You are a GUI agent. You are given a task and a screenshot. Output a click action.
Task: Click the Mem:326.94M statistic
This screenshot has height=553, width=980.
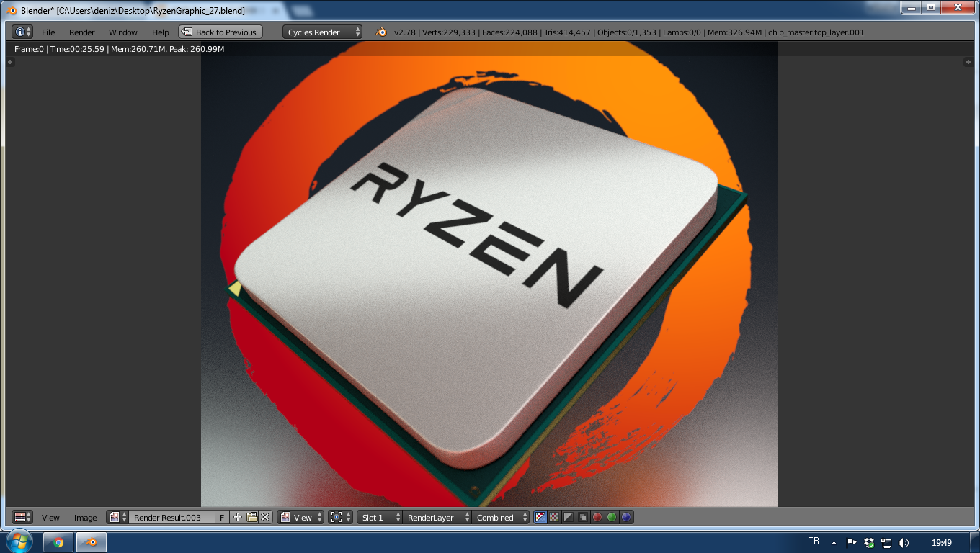(x=734, y=32)
